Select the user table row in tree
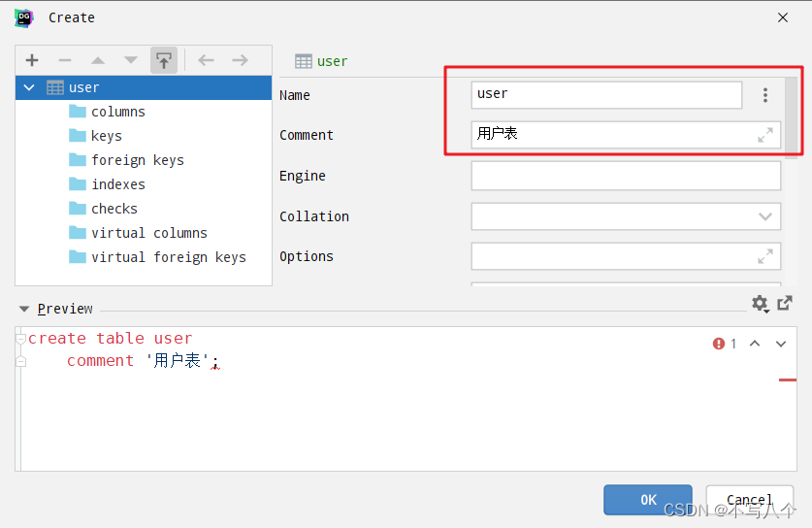The height and width of the screenshot is (528, 812). pos(144,87)
